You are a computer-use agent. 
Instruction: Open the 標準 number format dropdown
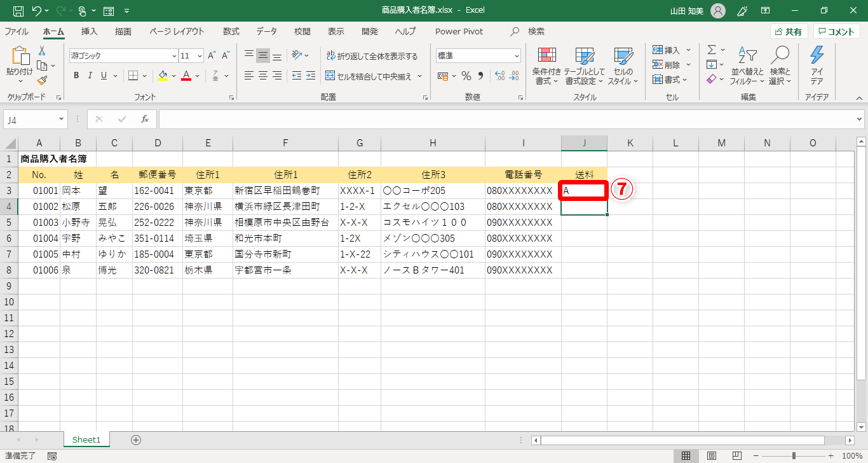pos(516,56)
